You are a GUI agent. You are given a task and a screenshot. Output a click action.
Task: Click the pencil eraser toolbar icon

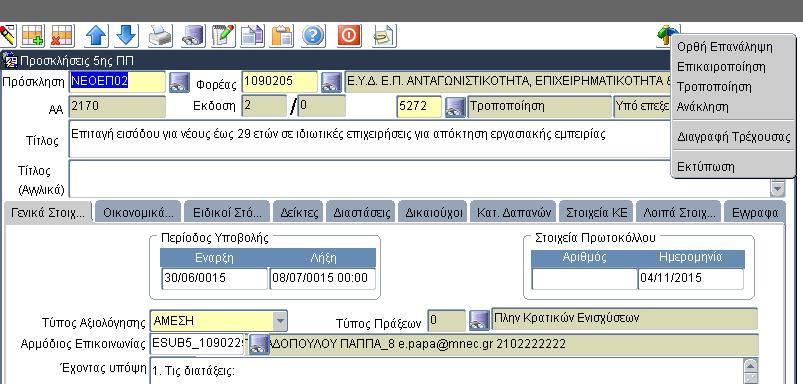coord(7,36)
